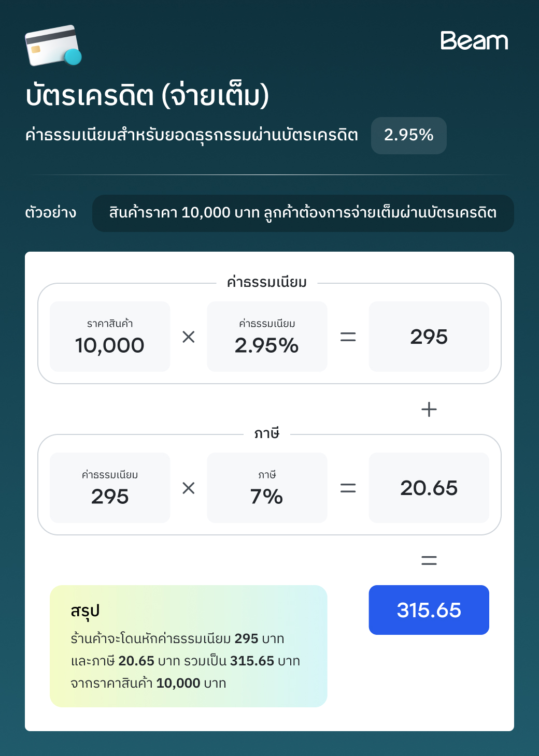This screenshot has height=756, width=539.
Task: Click the Beam logo
Action: tap(474, 40)
